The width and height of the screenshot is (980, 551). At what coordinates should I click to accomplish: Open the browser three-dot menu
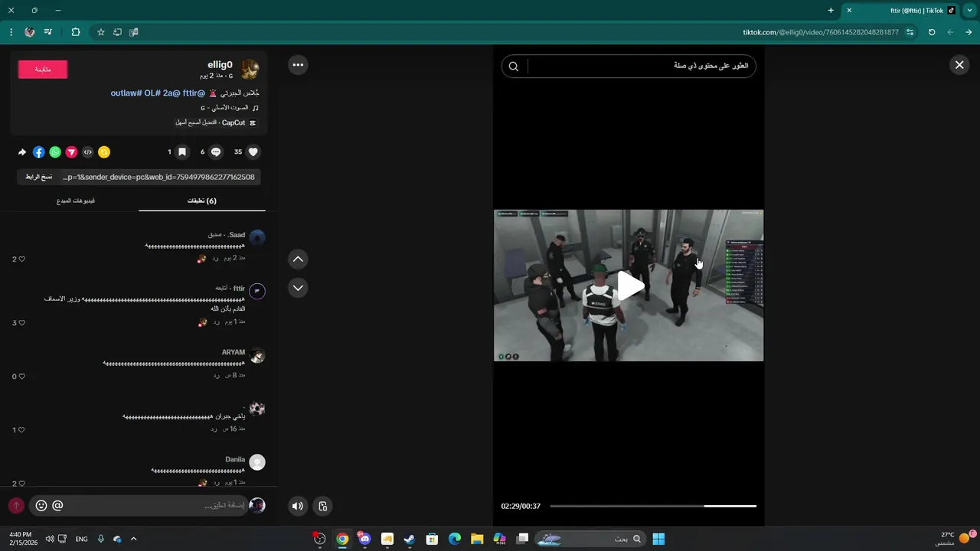(x=11, y=32)
